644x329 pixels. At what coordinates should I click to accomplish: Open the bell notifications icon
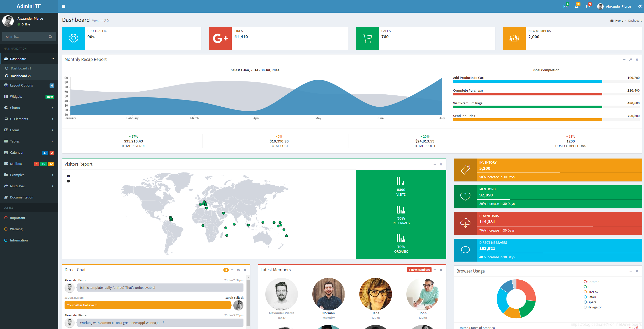click(576, 6)
